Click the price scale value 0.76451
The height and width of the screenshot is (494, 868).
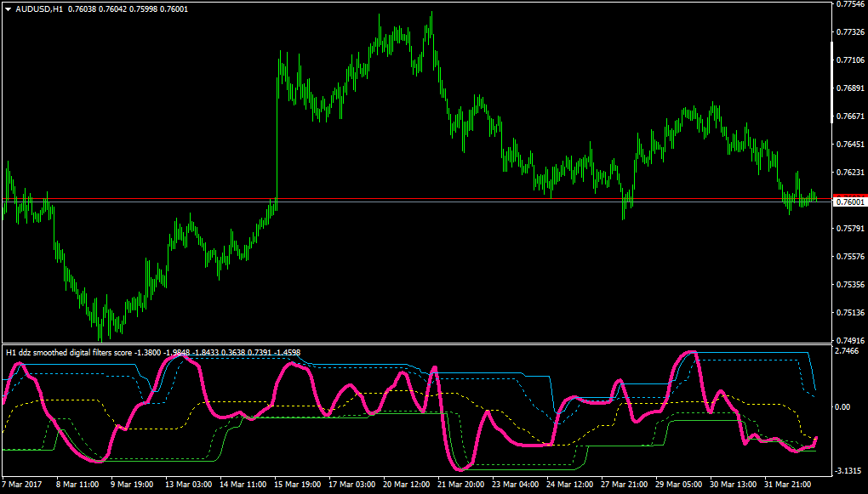[850, 145]
